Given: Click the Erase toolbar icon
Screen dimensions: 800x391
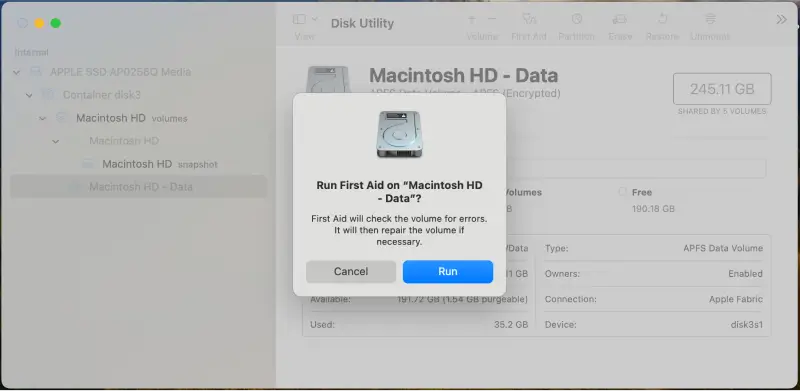Looking at the screenshot, I should pyautogui.click(x=620, y=19).
